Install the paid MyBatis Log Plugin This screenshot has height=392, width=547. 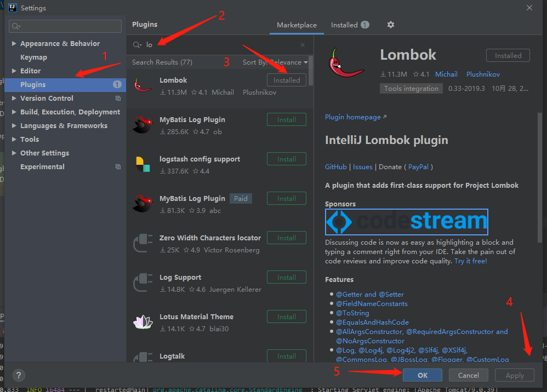287,198
